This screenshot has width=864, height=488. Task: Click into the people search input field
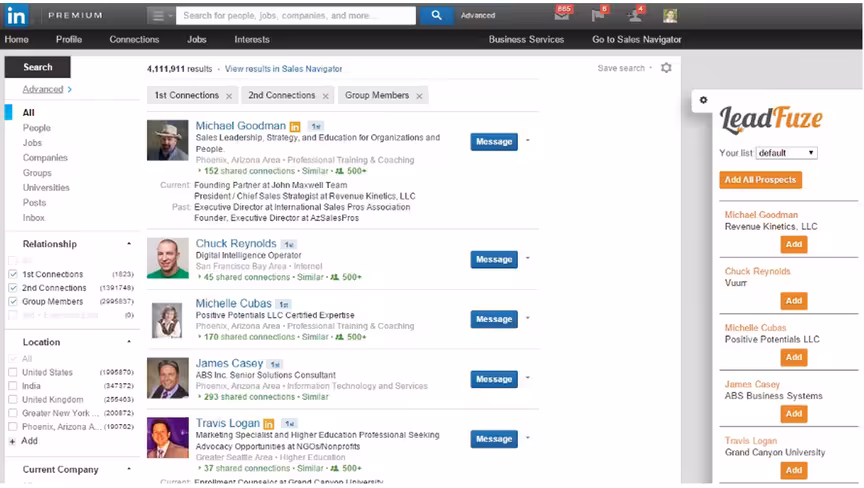pos(296,15)
